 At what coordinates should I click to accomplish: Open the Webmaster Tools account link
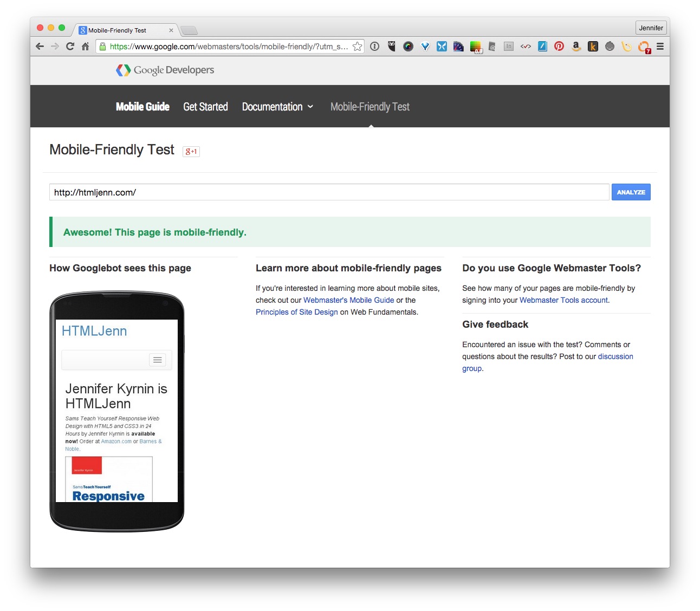563,300
